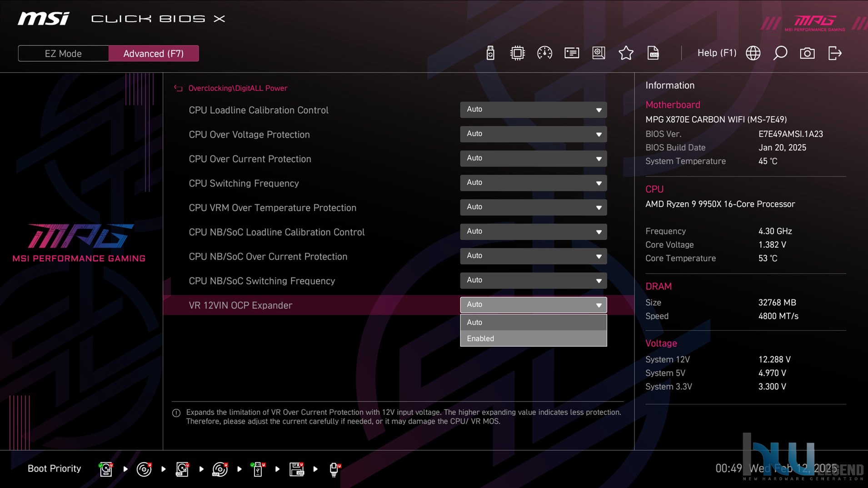Click the exit BIOS icon

tap(835, 53)
